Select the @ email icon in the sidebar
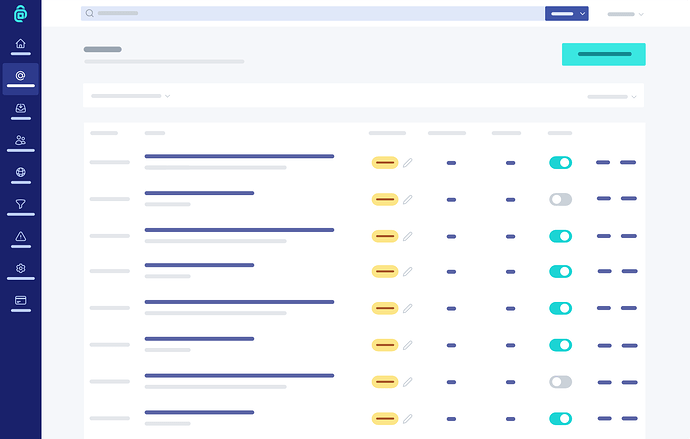This screenshot has width=690, height=439. point(20,76)
